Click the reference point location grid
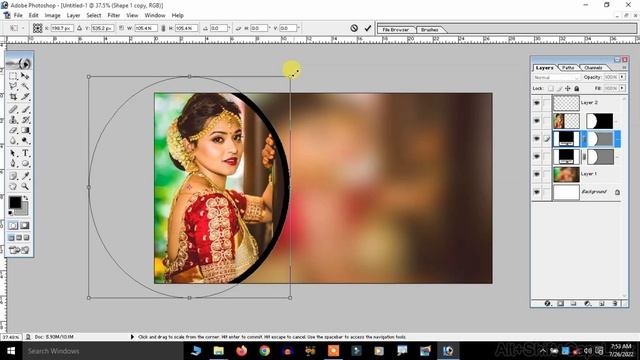Viewport: 640px width, 360px height. tap(38, 28)
